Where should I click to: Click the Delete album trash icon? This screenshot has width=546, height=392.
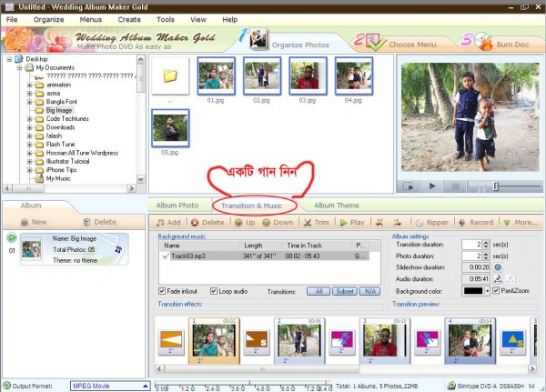[87, 222]
